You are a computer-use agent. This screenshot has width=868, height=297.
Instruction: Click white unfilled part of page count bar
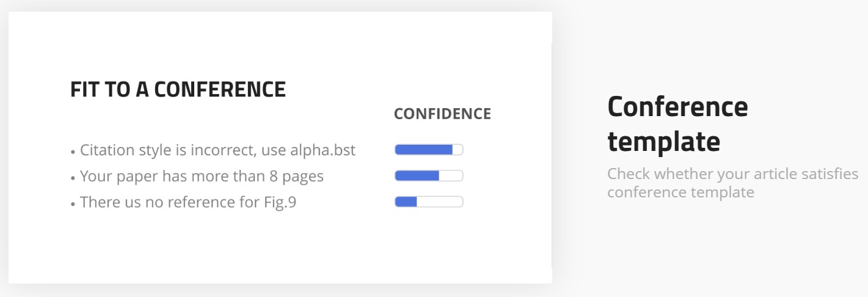(451, 176)
